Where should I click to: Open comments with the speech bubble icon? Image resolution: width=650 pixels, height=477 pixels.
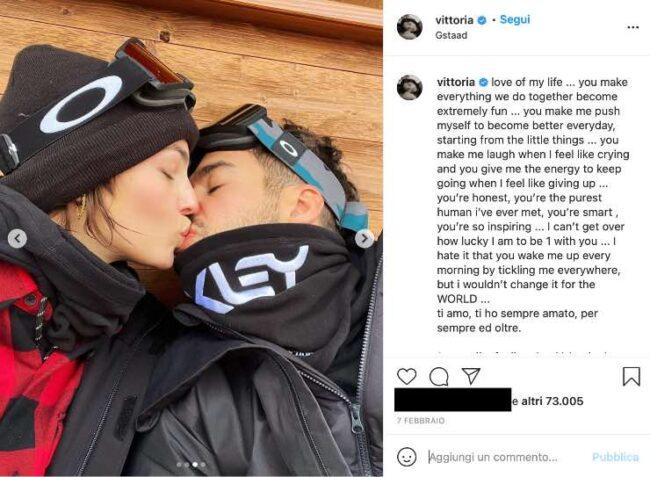[439, 377]
